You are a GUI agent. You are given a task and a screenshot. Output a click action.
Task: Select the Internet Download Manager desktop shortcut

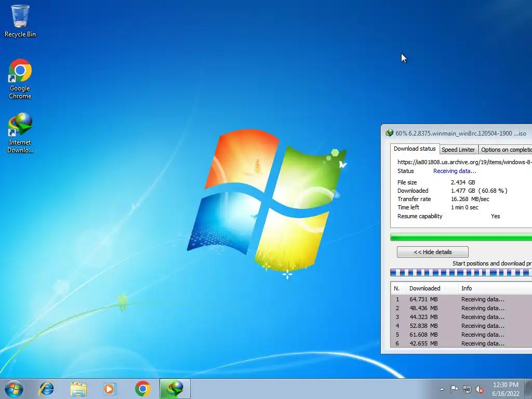[x=20, y=133]
